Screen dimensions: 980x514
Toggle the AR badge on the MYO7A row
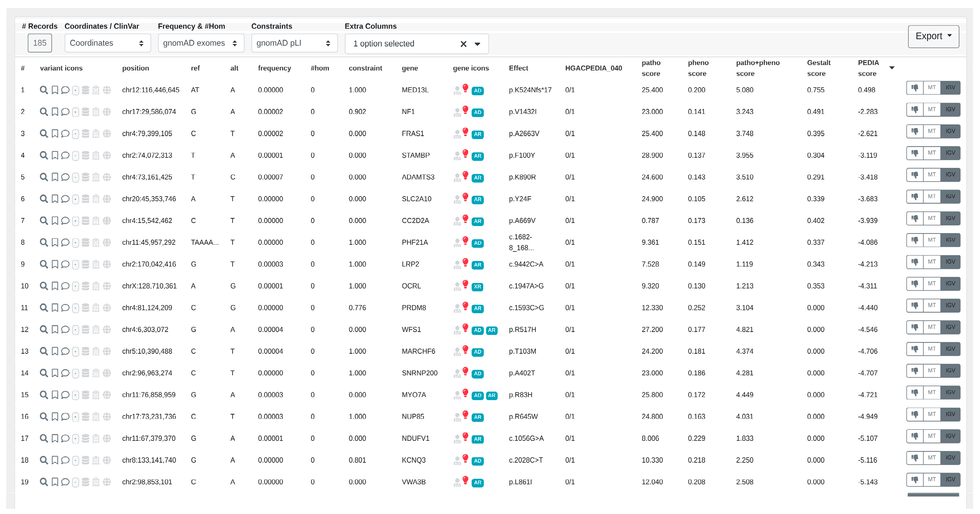492,395
